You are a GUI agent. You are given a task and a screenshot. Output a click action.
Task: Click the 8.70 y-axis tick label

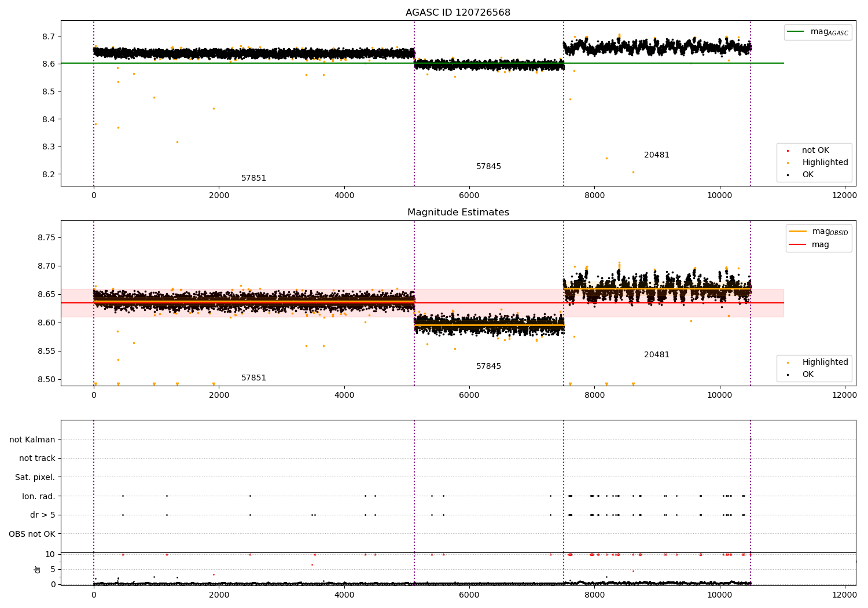coord(46,266)
